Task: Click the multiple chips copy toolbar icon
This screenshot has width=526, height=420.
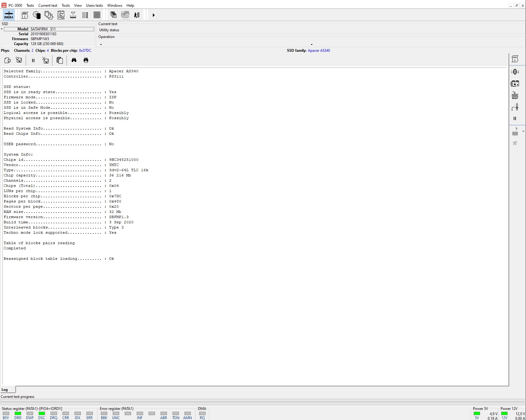Action: [x=49, y=15]
